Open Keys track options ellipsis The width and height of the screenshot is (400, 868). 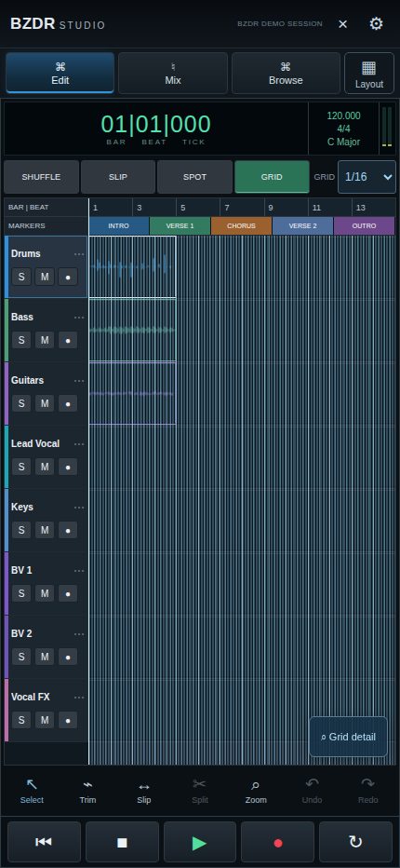(x=79, y=508)
